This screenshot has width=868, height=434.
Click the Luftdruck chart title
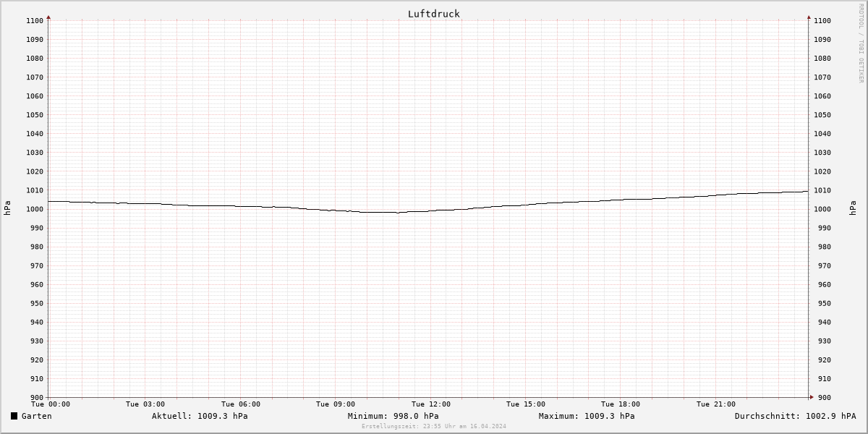(x=434, y=14)
